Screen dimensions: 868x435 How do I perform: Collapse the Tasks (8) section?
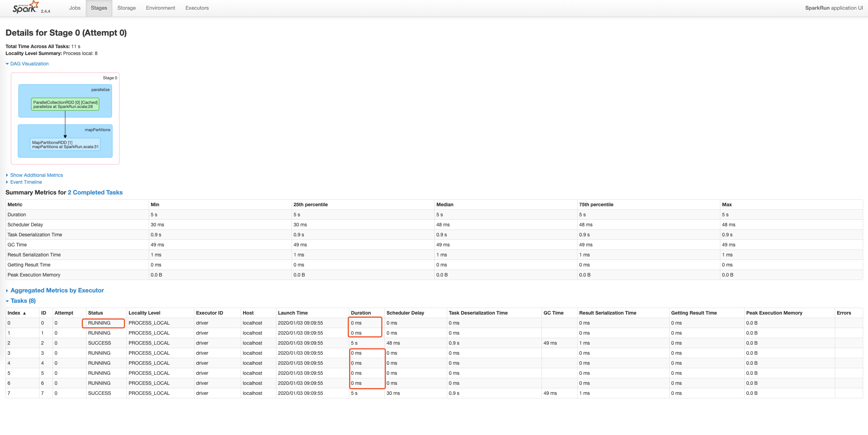[23, 301]
